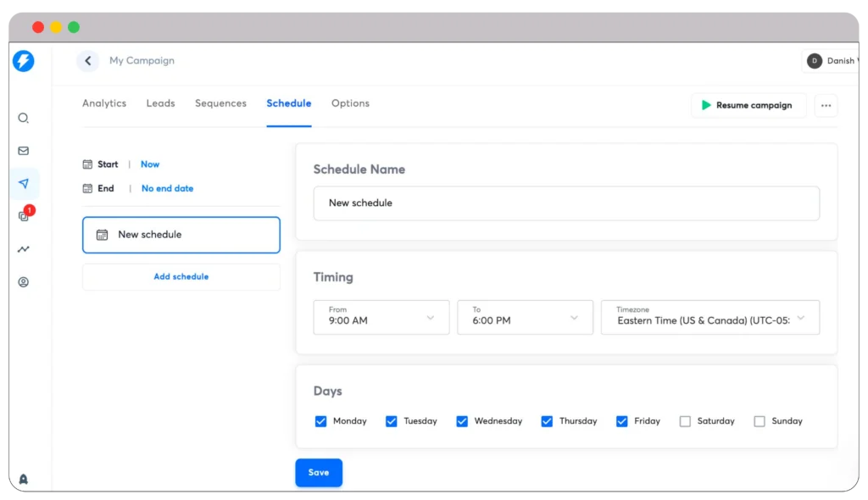Viewport: 868px width, 500px height.
Task: Uncheck the Monday checkbox
Action: (320, 420)
